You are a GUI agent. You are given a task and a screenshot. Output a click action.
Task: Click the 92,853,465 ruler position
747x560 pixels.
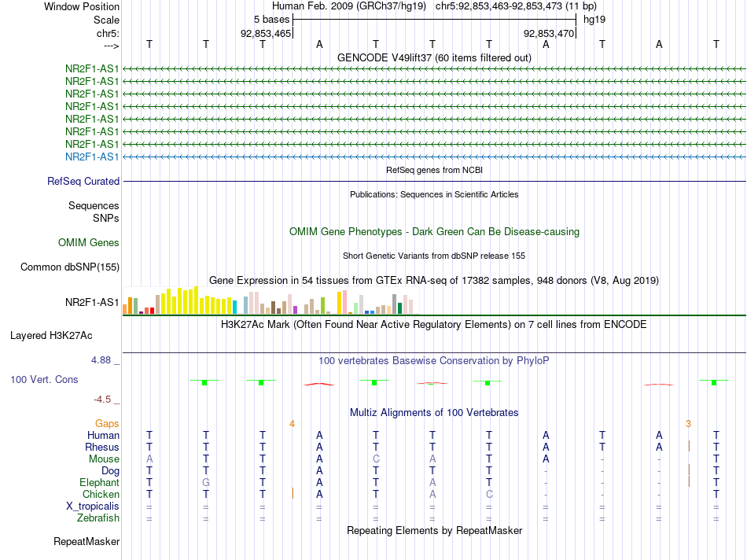(x=266, y=33)
